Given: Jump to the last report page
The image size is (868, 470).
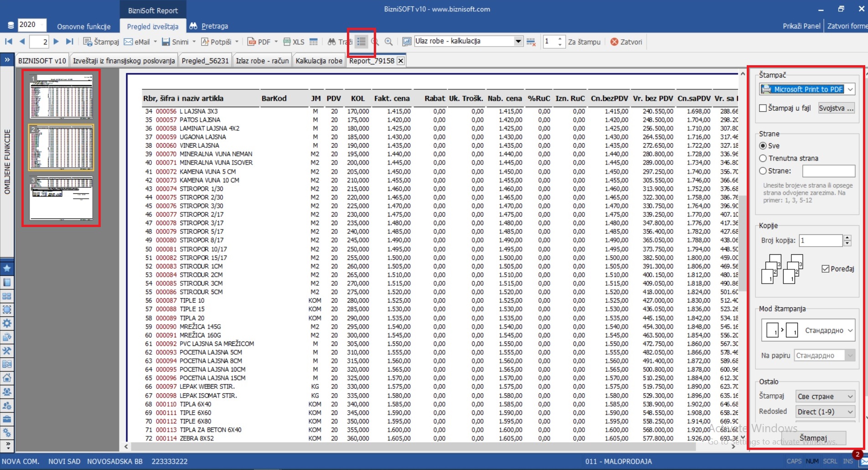Looking at the screenshot, I should 69,41.
